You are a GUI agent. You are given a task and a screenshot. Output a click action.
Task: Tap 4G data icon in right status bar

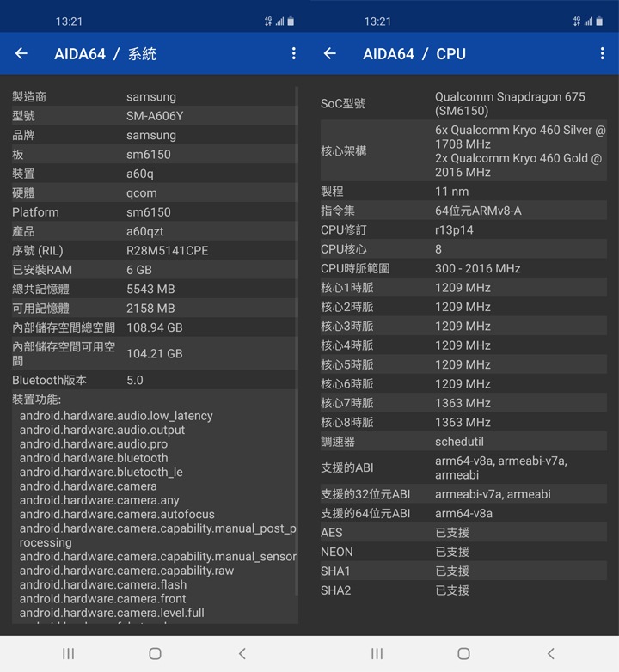coord(577,21)
